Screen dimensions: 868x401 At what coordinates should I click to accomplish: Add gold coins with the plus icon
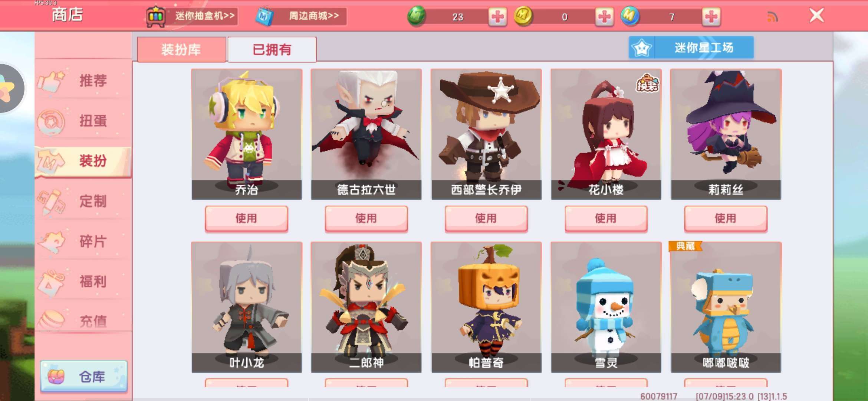604,17
